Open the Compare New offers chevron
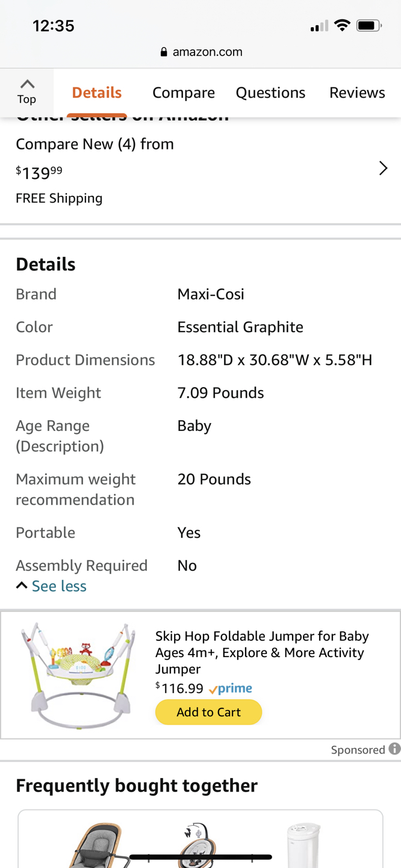The image size is (401, 868). click(x=383, y=168)
